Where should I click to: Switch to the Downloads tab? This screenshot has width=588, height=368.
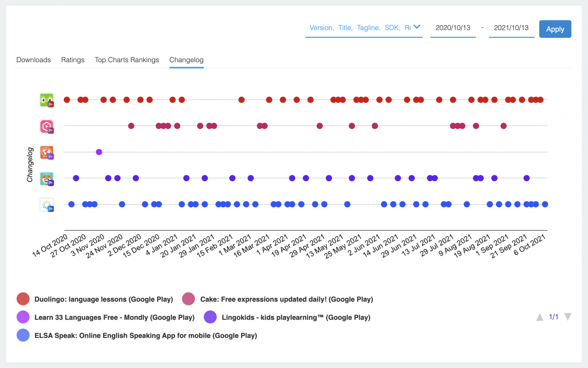point(33,60)
